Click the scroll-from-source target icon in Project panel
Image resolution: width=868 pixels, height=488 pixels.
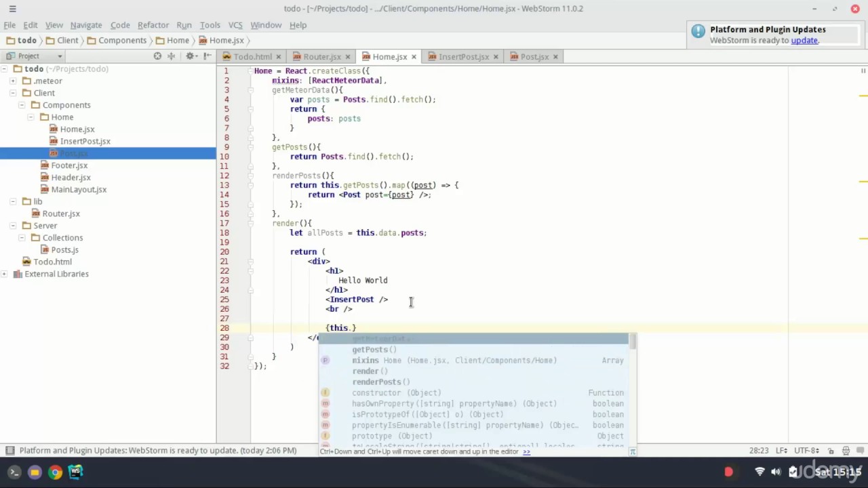157,56
